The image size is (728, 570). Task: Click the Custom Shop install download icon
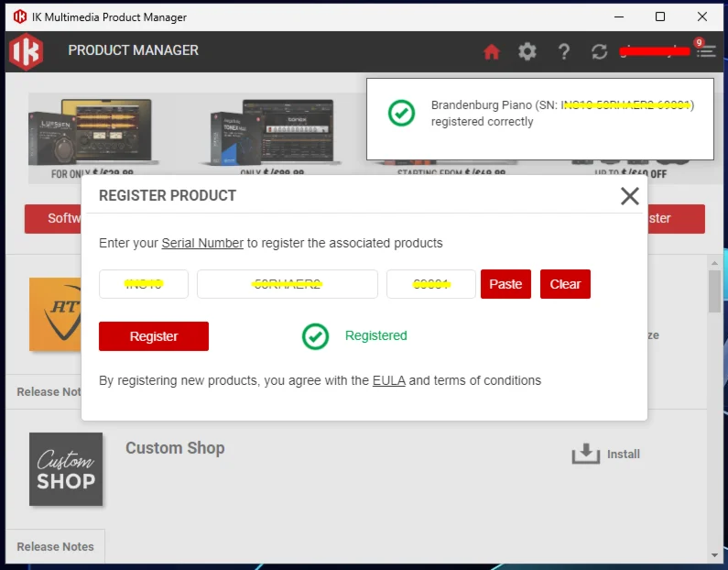point(584,454)
